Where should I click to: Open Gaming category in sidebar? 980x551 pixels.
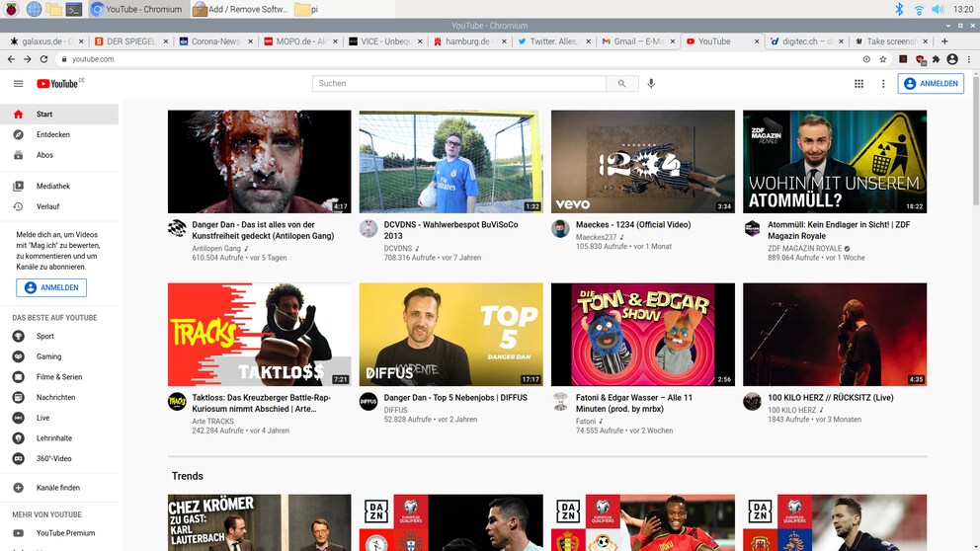[58, 356]
